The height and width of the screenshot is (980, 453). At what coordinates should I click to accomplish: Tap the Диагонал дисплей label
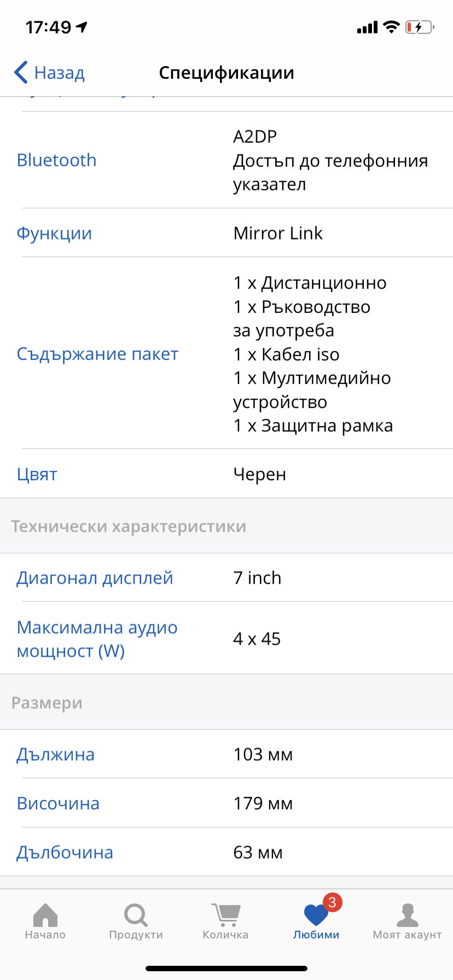pyautogui.click(x=95, y=578)
